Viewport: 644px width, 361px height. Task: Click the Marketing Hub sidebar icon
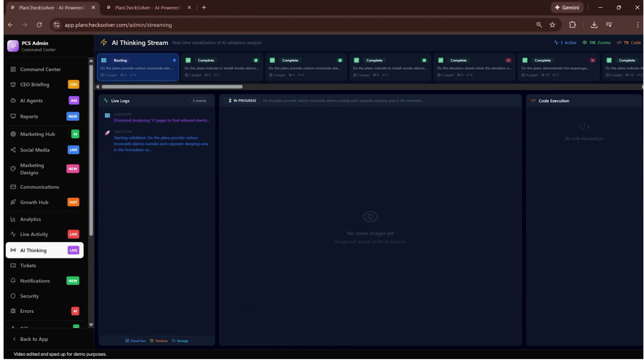tap(13, 134)
